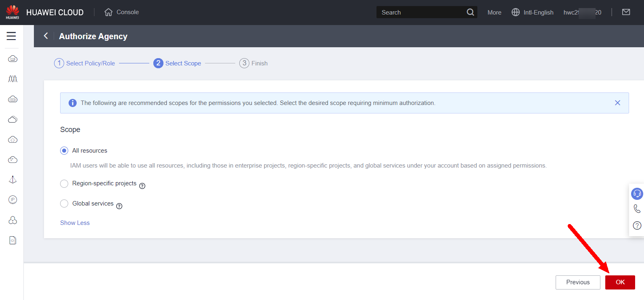Click the phone contact icon

[x=637, y=209]
